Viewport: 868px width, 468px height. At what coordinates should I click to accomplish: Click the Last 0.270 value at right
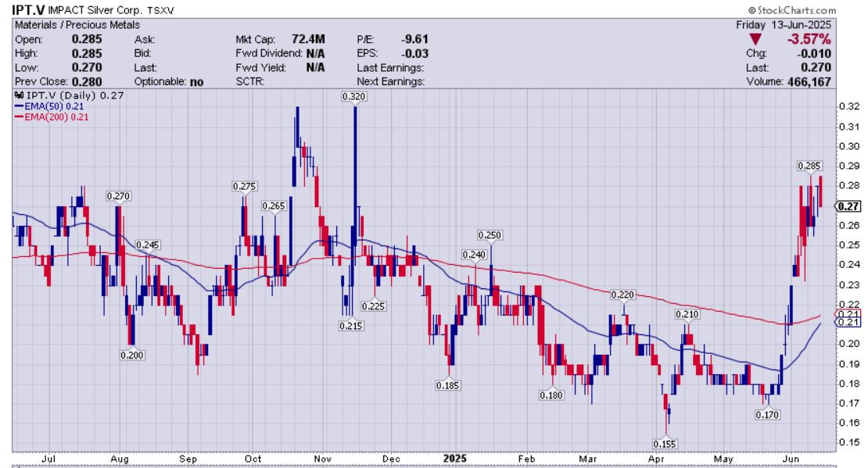pyautogui.click(x=816, y=67)
